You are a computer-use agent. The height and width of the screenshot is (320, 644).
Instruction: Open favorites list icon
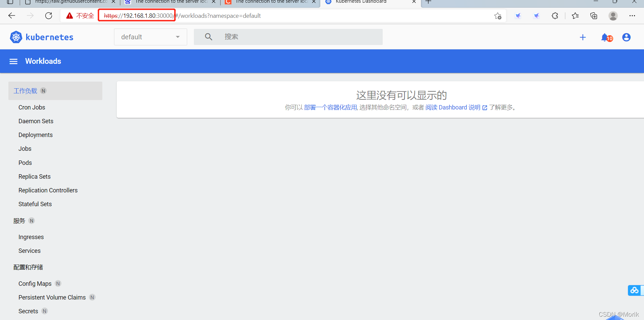575,16
